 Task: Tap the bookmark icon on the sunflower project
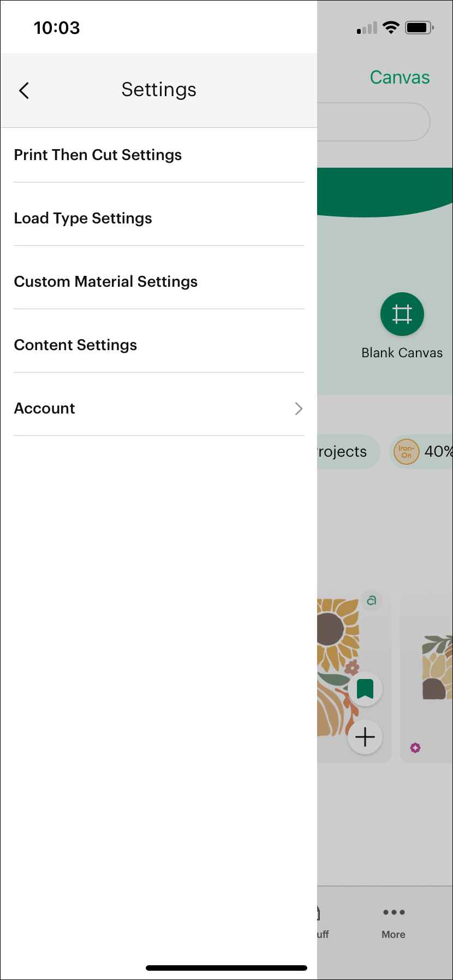click(365, 689)
